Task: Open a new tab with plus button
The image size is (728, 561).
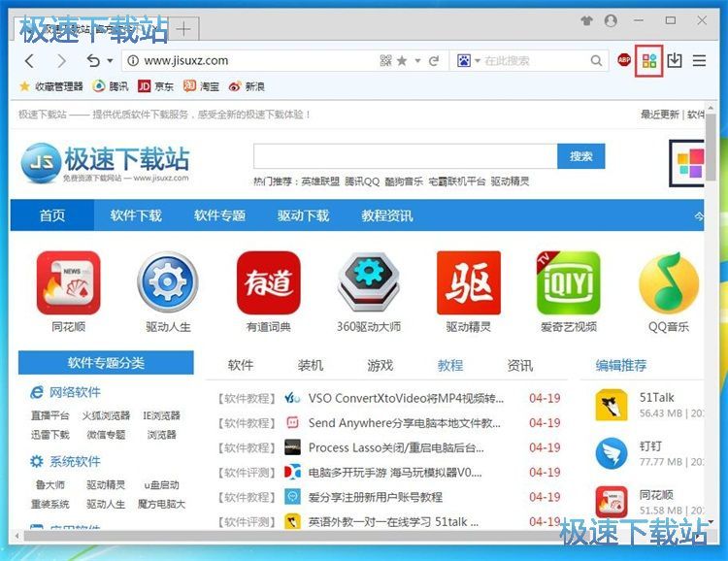Action: click(x=183, y=29)
